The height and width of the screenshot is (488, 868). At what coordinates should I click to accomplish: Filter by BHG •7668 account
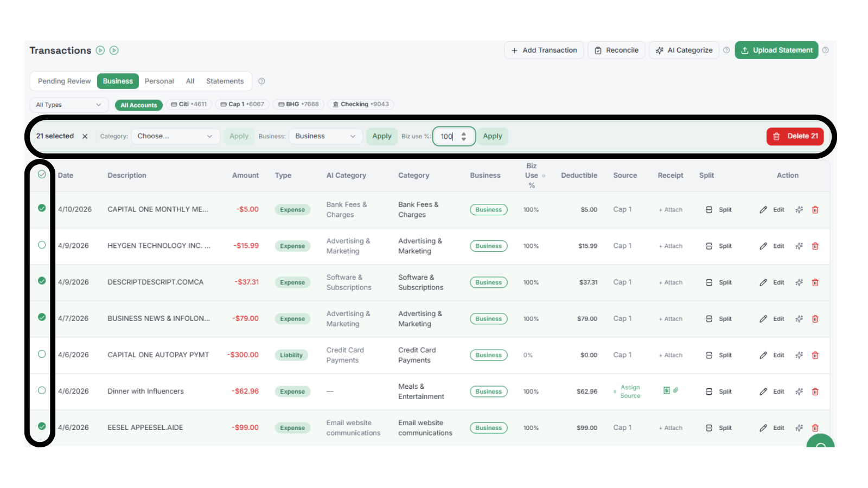tap(298, 104)
